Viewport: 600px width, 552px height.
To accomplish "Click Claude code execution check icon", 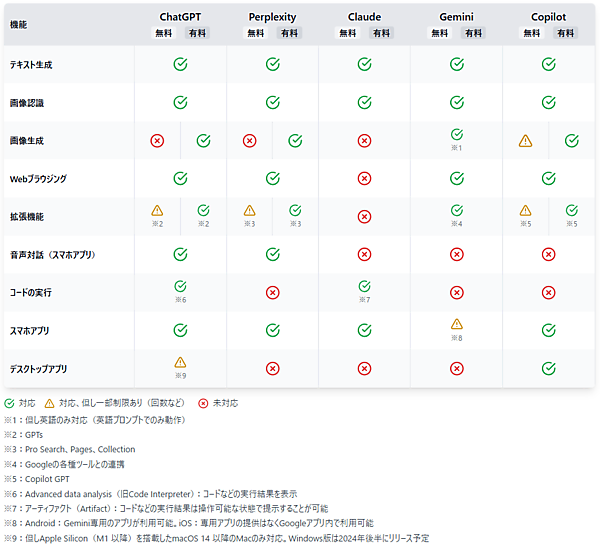I will pos(365,286).
